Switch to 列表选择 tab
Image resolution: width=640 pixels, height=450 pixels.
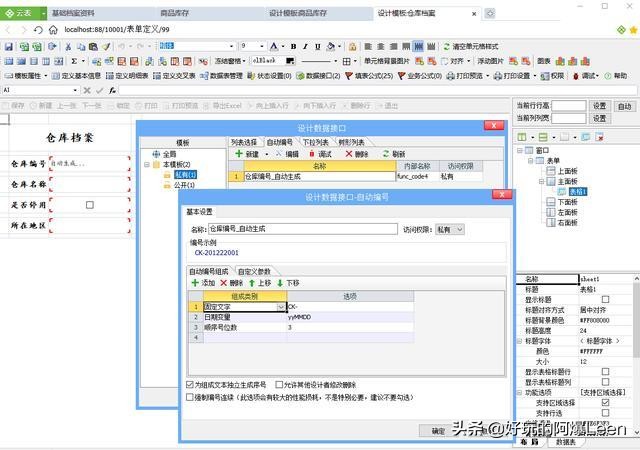(244, 142)
